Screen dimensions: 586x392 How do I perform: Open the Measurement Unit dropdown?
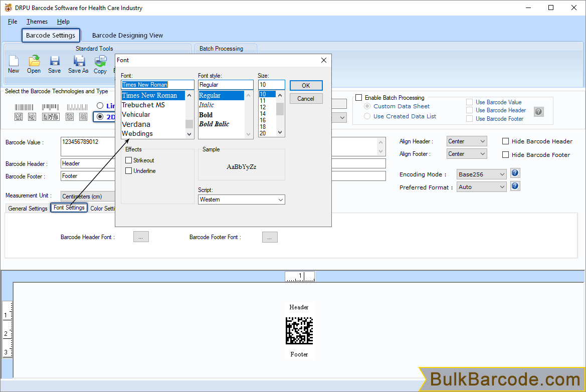click(x=88, y=196)
